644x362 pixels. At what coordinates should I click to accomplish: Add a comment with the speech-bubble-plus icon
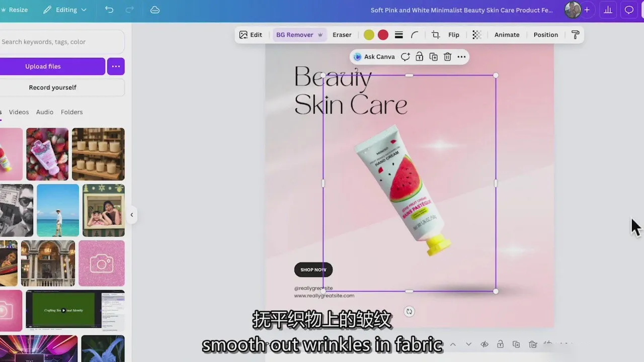(x=405, y=57)
